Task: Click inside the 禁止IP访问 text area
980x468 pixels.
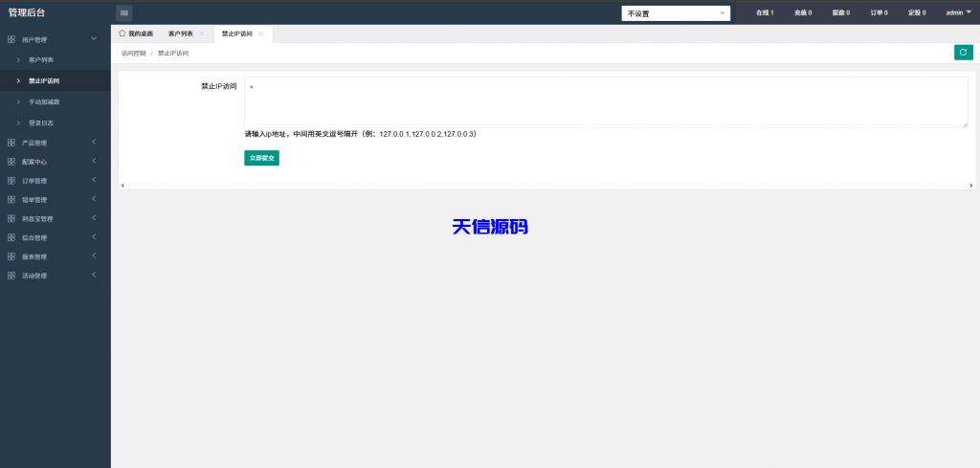Action: (x=606, y=101)
